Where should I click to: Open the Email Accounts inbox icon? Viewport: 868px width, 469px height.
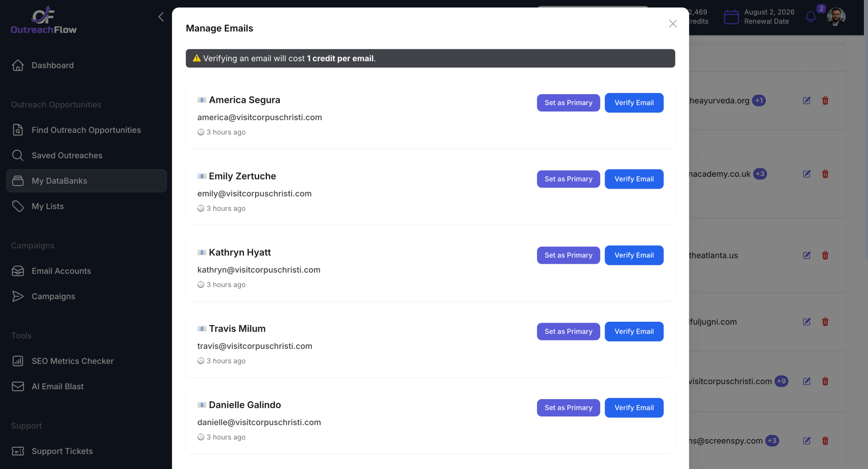click(x=18, y=271)
